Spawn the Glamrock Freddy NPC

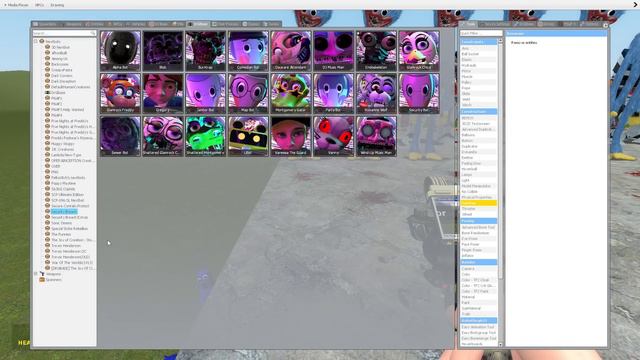coord(120,93)
